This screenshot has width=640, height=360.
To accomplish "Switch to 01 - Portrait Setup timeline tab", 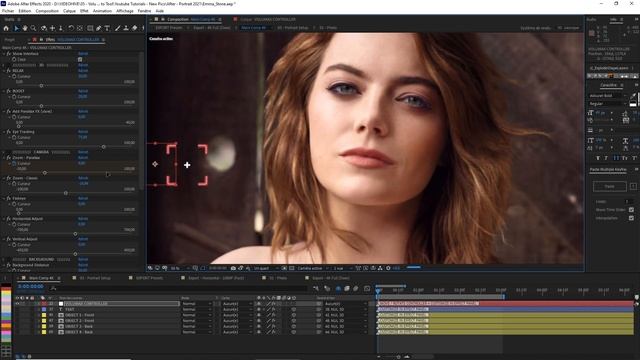I will 94,278.
